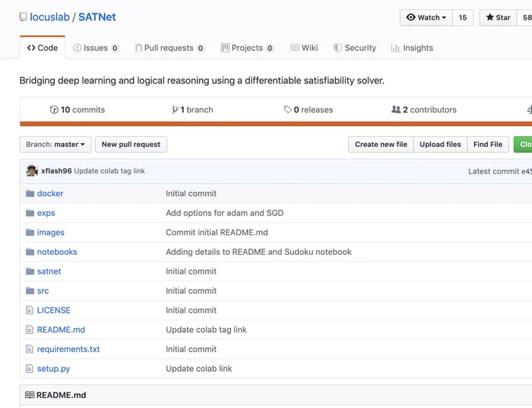Click the exps folder icon
This screenshot has height=408, width=532.
30,213
